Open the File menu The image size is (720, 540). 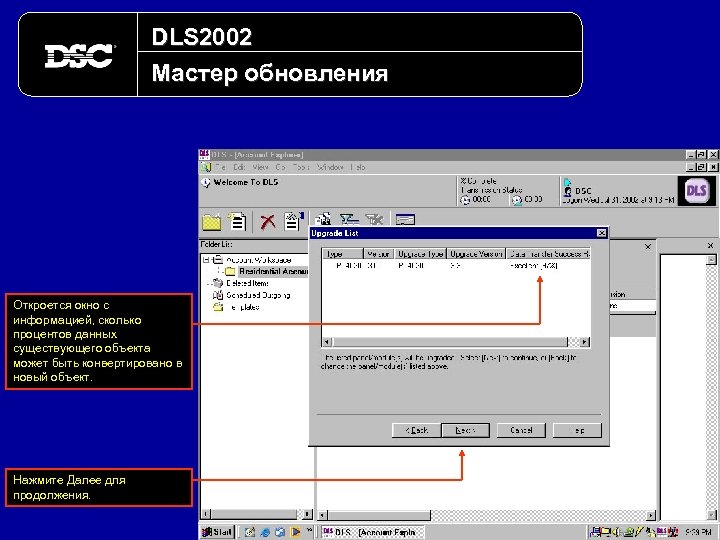tap(220, 167)
